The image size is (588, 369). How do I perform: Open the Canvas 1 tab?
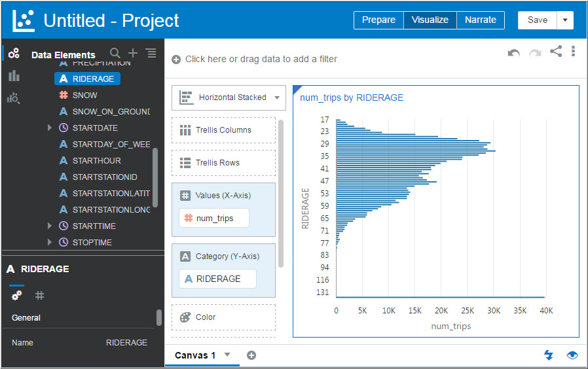pyautogui.click(x=195, y=355)
